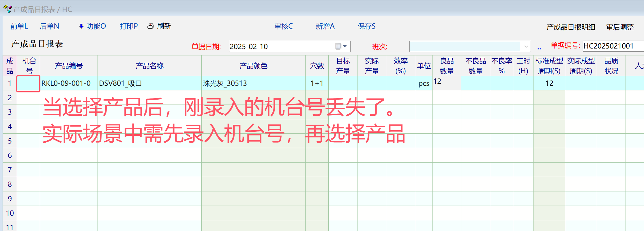The width and height of the screenshot is (644, 231).
Task: Click the two-dot lookup button after 班次
Action: [539, 48]
